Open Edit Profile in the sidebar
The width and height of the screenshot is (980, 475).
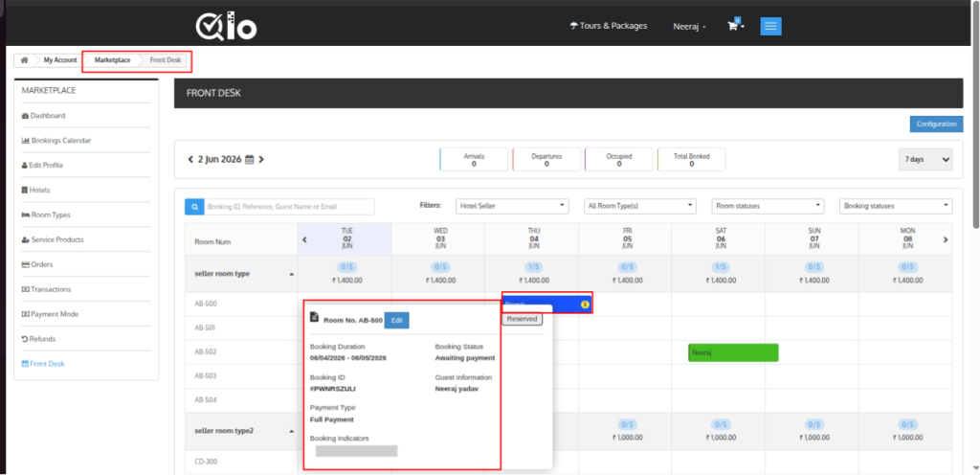[42, 165]
